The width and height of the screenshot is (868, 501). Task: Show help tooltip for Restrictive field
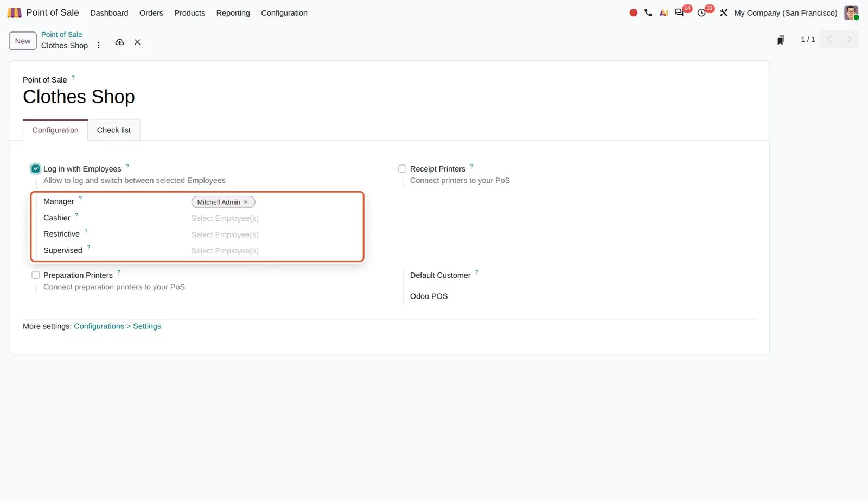click(x=86, y=232)
